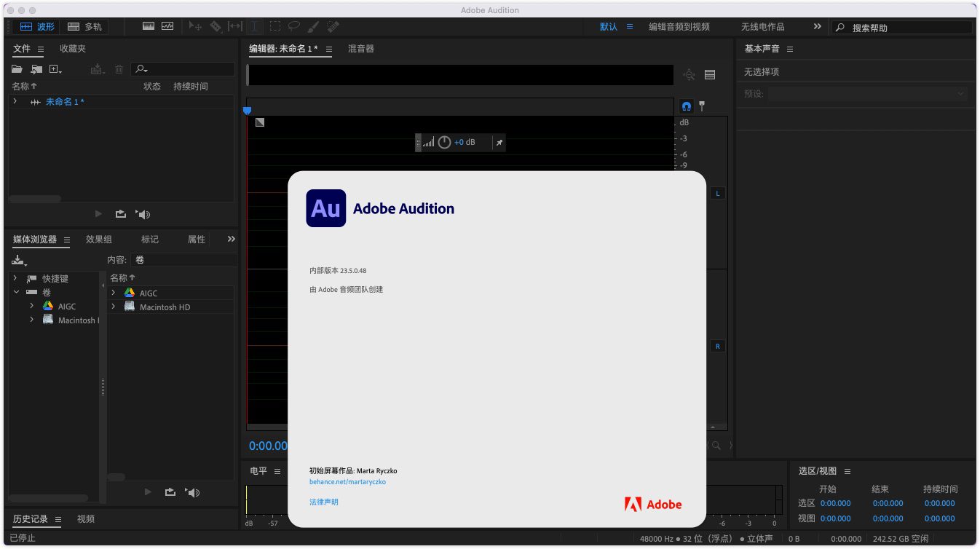Open the 效果组 tab
This screenshot has width=980, height=549.
(98, 240)
